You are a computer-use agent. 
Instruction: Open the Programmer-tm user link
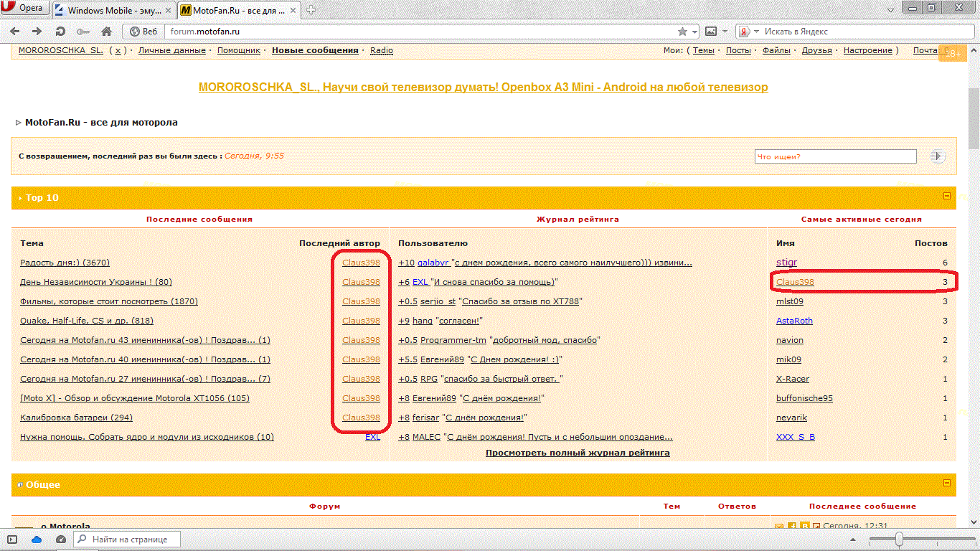(x=453, y=340)
